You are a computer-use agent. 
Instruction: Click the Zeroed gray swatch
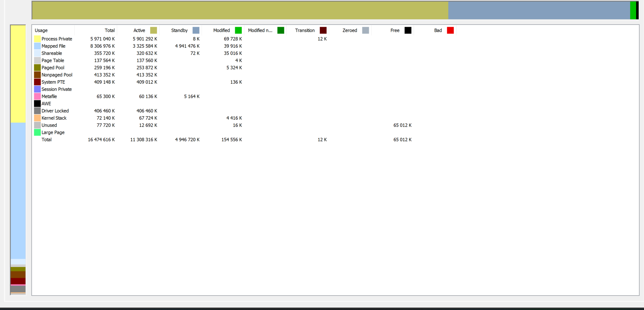(365, 30)
